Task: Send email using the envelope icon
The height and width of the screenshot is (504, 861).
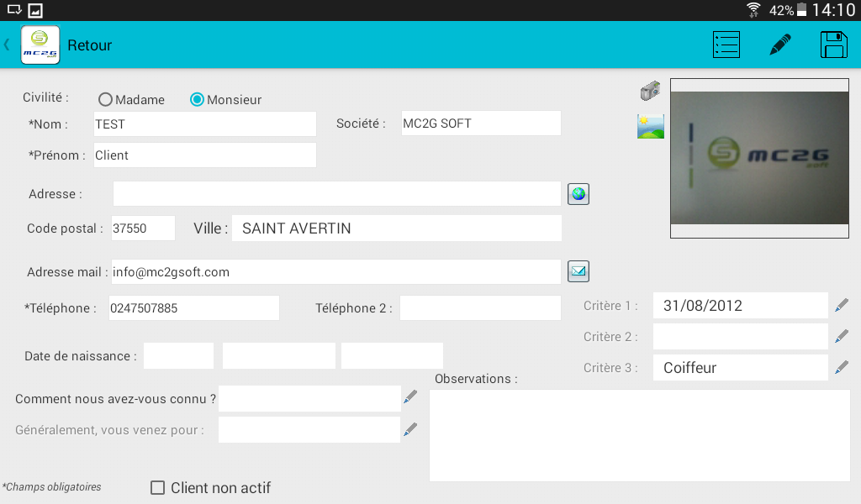Action: 578,271
